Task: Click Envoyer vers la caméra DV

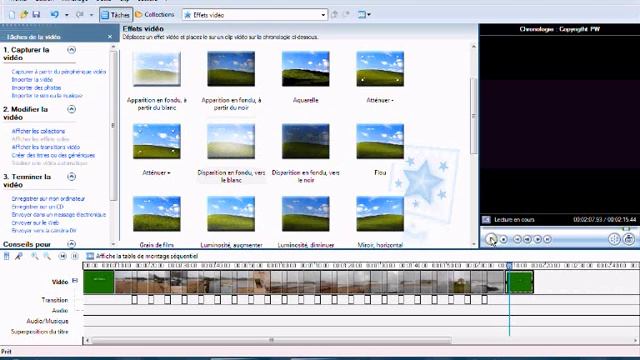Action: click(44, 231)
